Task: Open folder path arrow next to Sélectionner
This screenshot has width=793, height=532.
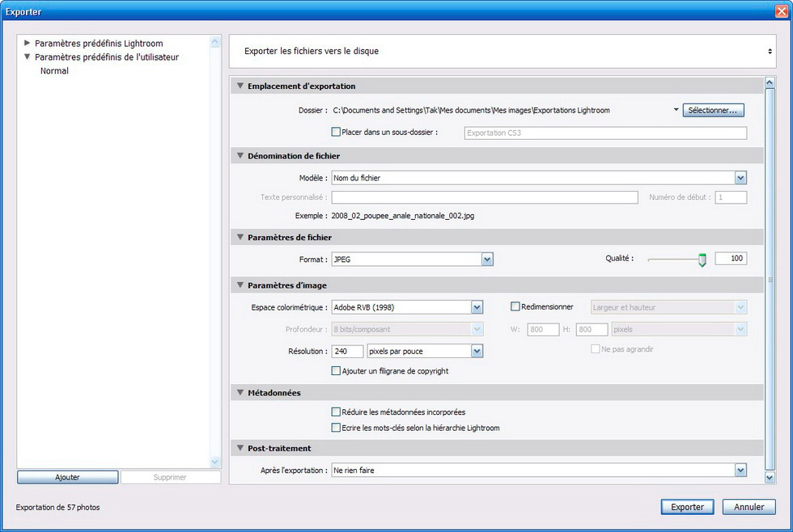Action: tap(676, 111)
